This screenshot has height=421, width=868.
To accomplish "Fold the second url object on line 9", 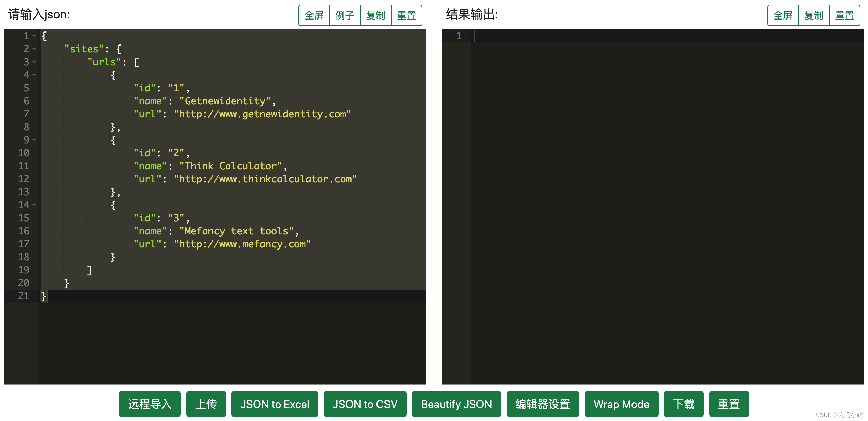I will [34, 140].
